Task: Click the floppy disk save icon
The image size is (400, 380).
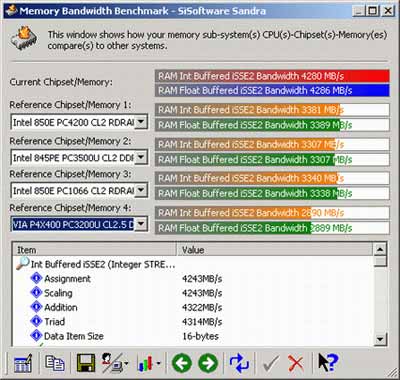Action: click(86, 363)
